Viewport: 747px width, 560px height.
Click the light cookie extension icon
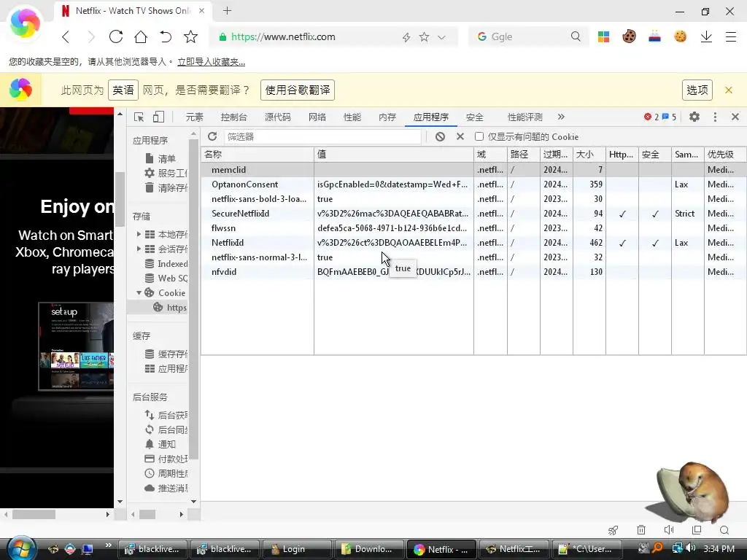click(681, 36)
